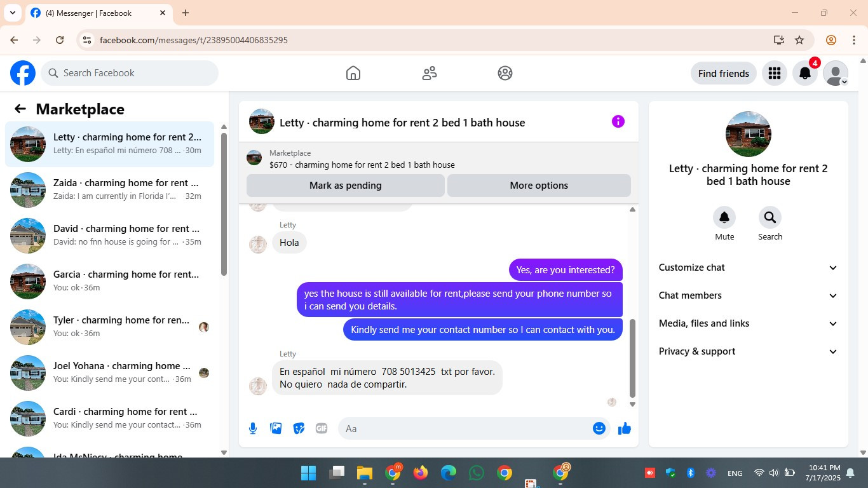Click the Facebook logo
Viewport: 868px width, 488px height.
tap(23, 73)
